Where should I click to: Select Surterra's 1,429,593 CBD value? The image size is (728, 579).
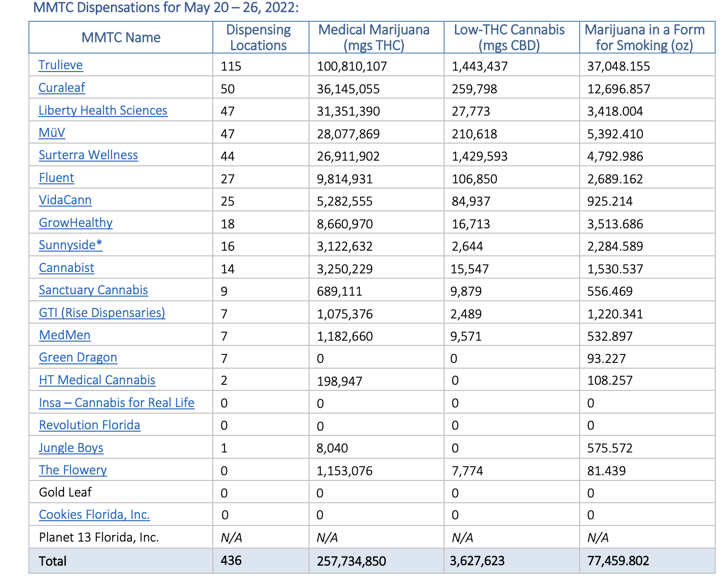[x=480, y=156]
